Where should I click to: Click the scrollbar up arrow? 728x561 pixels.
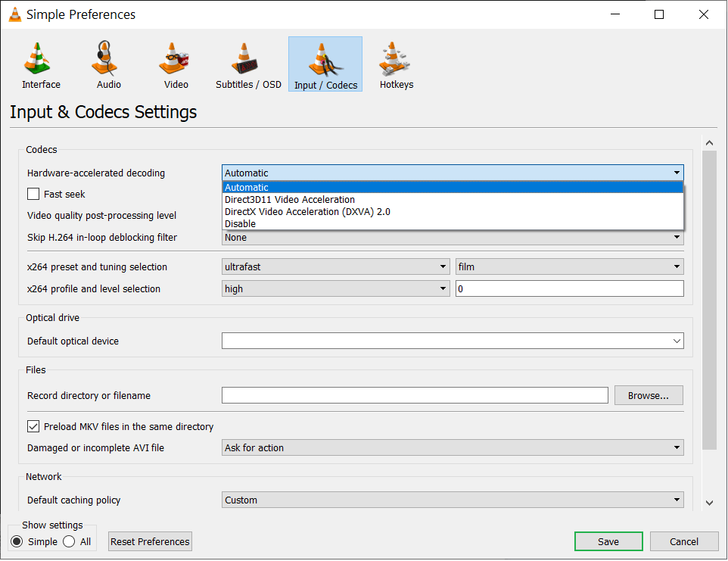pos(709,143)
